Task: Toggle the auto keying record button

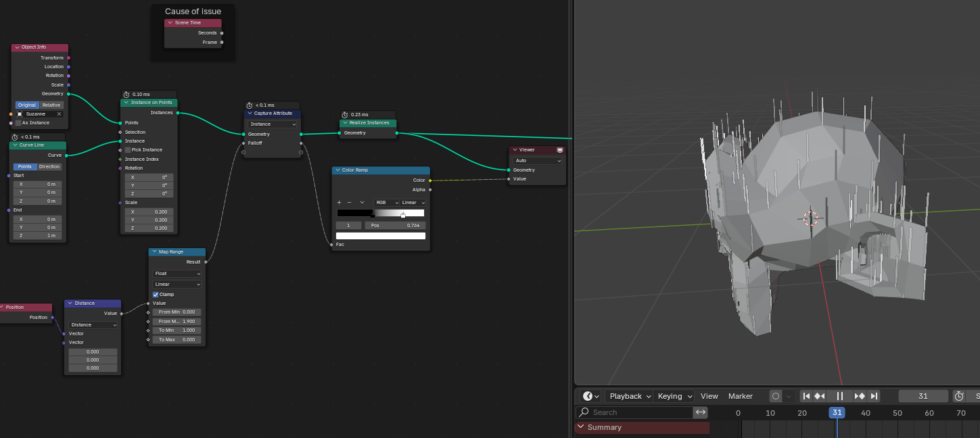Action: [x=776, y=396]
